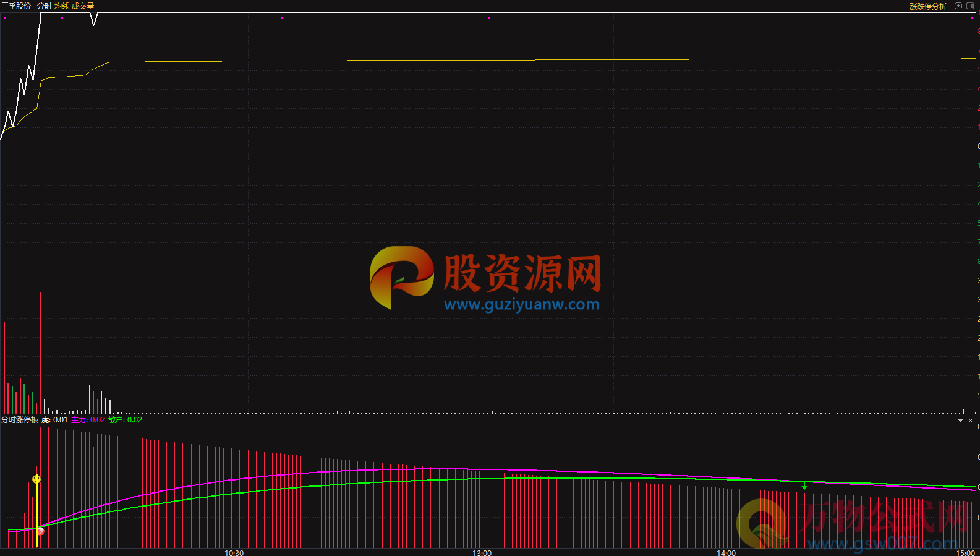Open the indicator panel dropdown arrow
The width and height of the screenshot is (980, 556).
pyautogui.click(x=960, y=421)
